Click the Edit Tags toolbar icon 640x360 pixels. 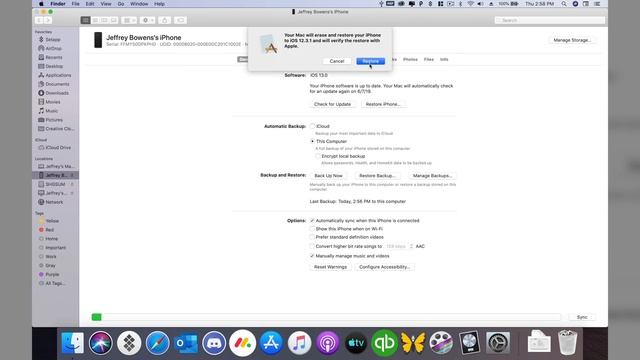[x=180, y=20]
